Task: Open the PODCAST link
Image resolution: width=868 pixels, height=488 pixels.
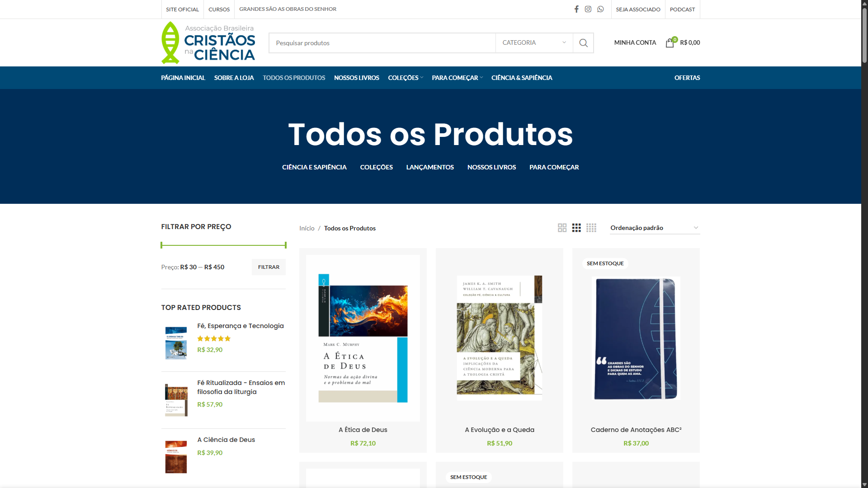Action: coord(682,9)
